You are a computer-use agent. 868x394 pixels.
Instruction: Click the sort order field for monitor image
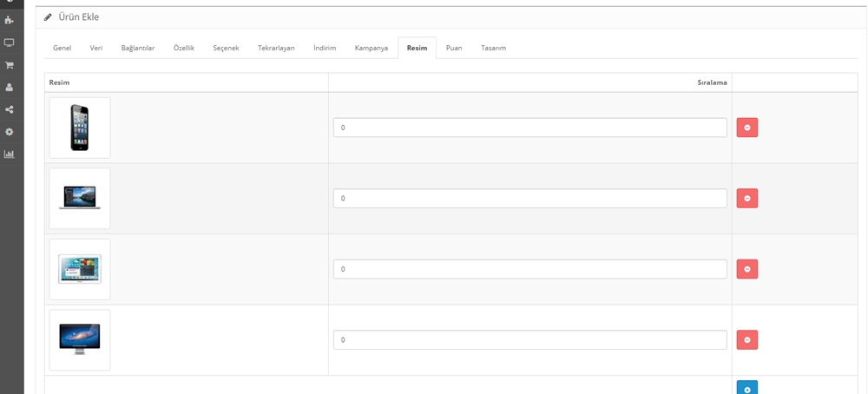pyautogui.click(x=529, y=340)
